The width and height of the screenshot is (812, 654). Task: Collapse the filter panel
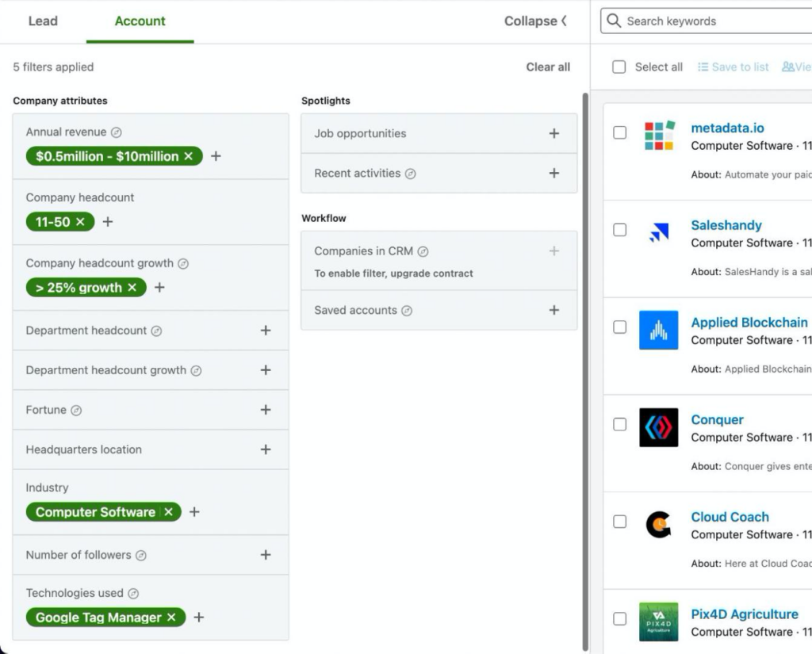[x=535, y=21]
